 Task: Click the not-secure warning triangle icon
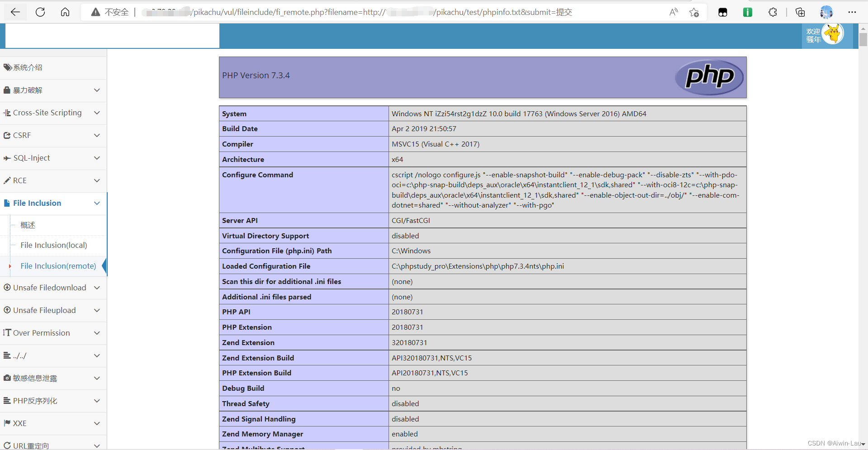coord(95,12)
